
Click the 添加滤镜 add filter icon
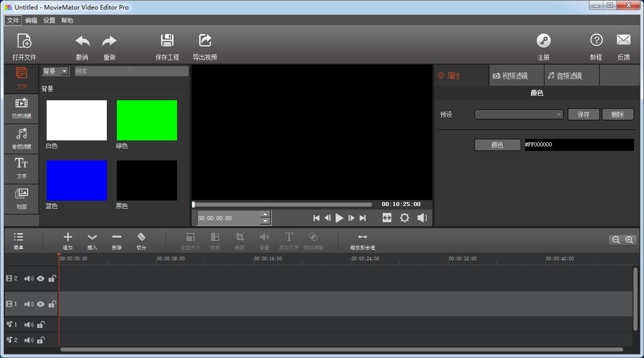click(x=313, y=237)
